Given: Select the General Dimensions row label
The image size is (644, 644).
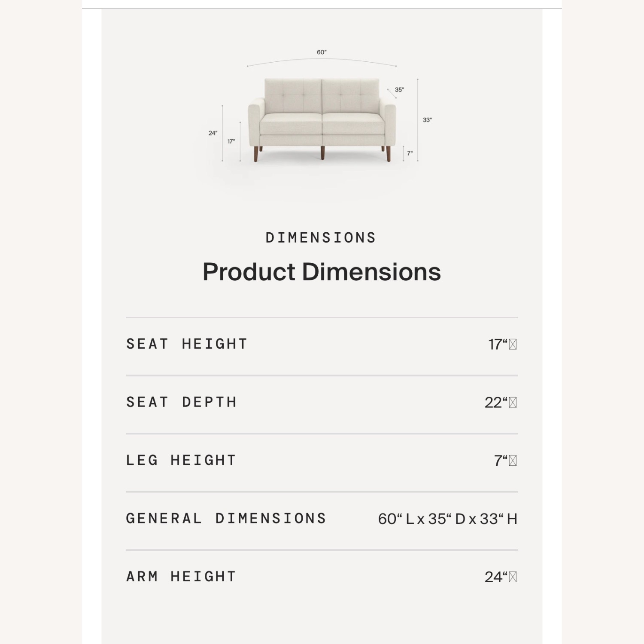Looking at the screenshot, I should coord(226,519).
